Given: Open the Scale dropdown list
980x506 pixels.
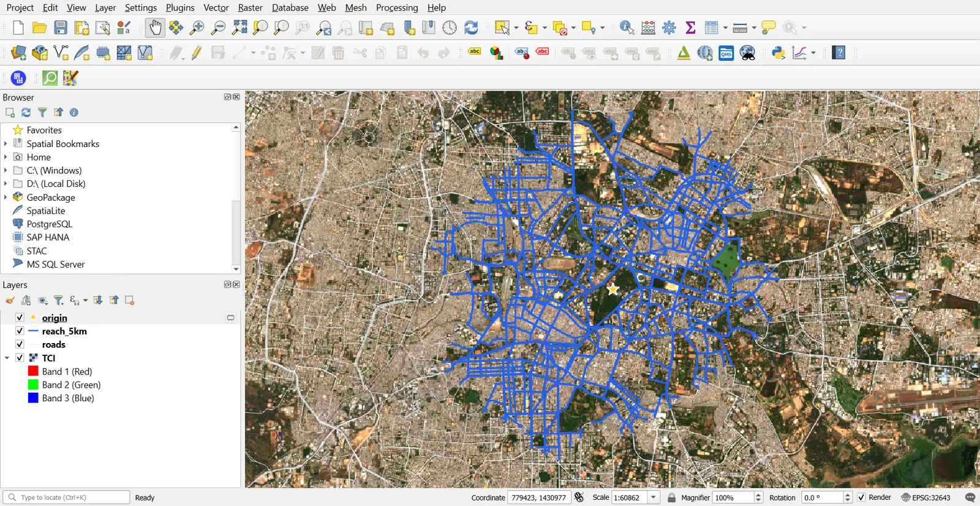Looking at the screenshot, I should [x=654, y=497].
